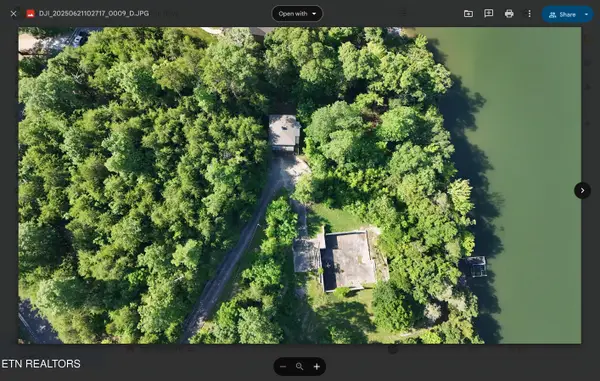Zoom out with the minus icon

283,366
